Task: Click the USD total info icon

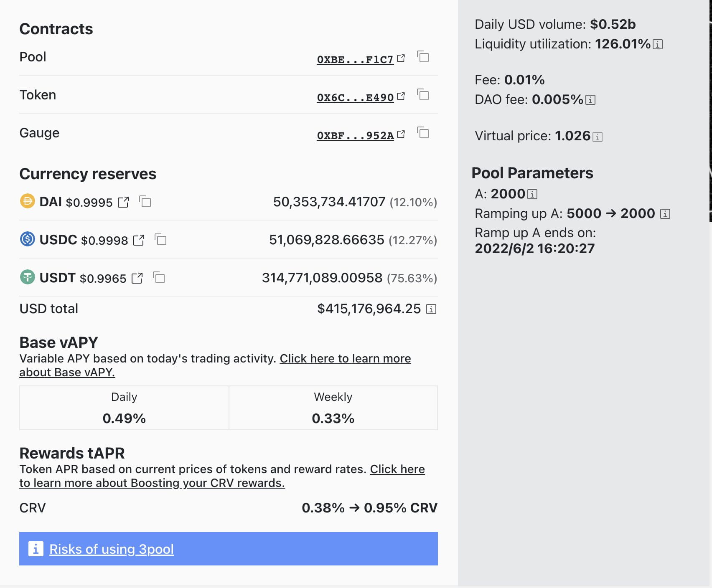Action: [x=431, y=309]
